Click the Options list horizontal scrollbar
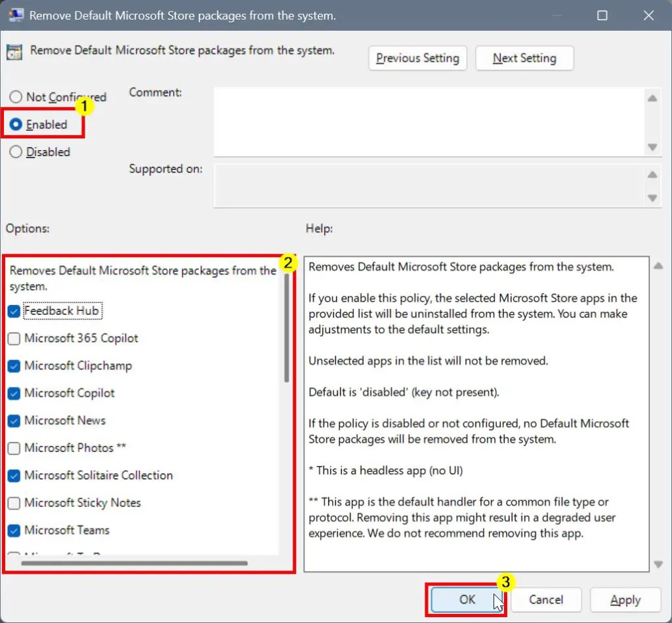 click(x=134, y=563)
